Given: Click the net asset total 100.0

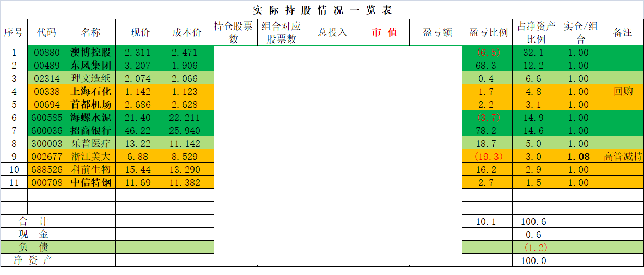Looking at the screenshot, I should 536,260.
